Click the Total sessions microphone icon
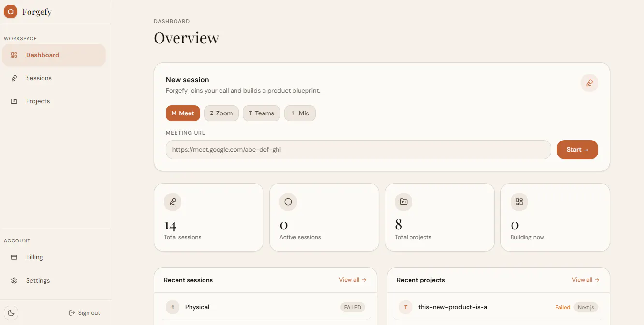 [173, 202]
